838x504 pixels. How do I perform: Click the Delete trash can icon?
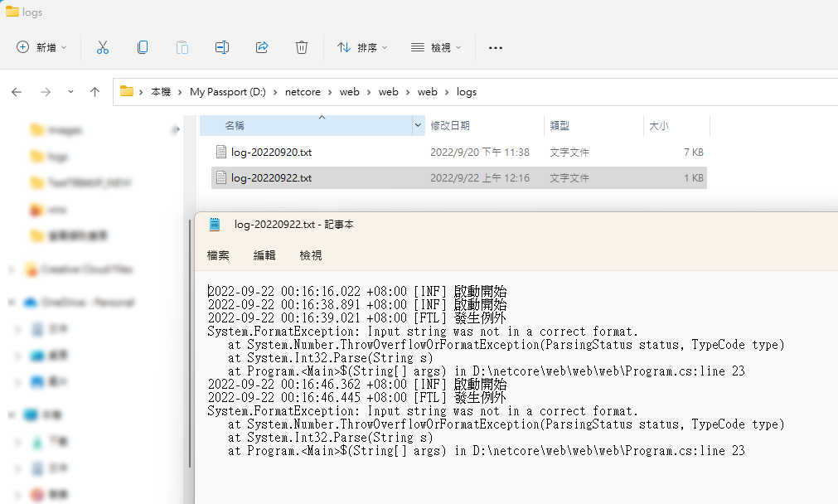[302, 47]
